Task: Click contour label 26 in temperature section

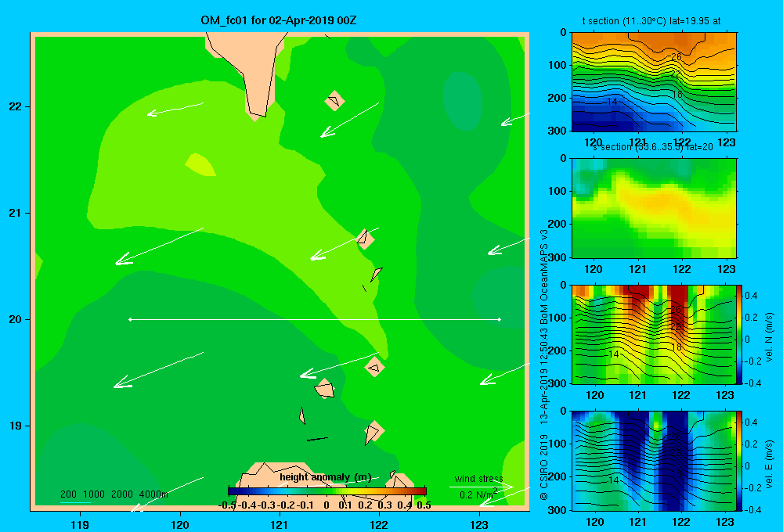Action: pos(677,57)
